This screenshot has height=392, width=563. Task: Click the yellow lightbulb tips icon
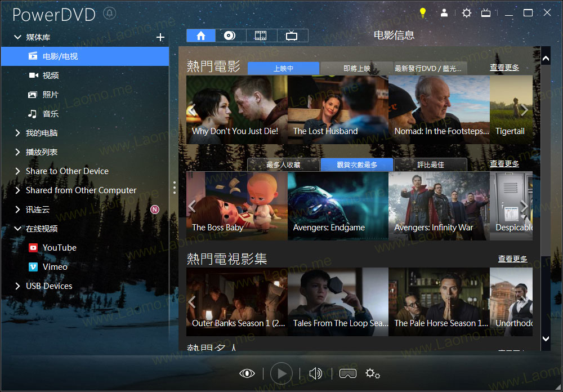click(423, 13)
